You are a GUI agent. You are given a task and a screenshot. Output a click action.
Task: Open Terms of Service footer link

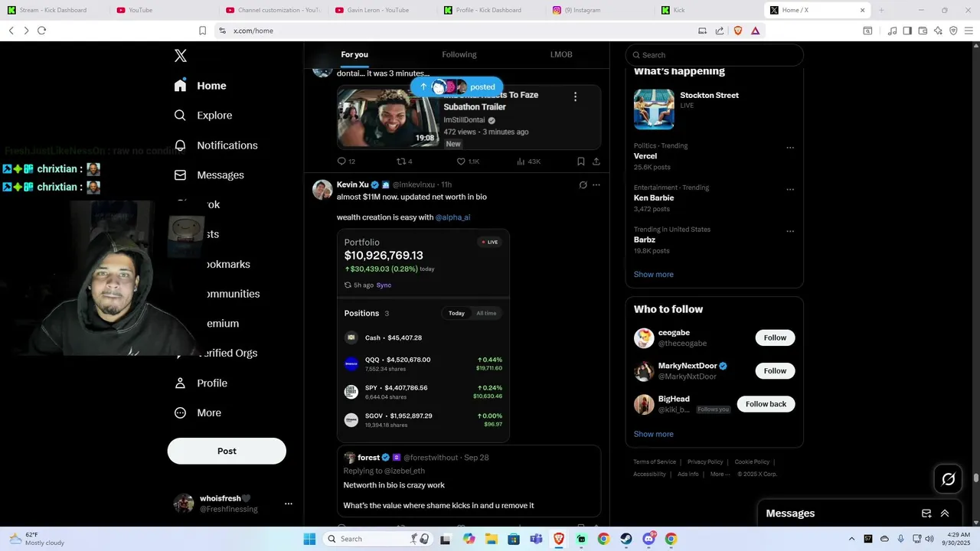pos(655,462)
